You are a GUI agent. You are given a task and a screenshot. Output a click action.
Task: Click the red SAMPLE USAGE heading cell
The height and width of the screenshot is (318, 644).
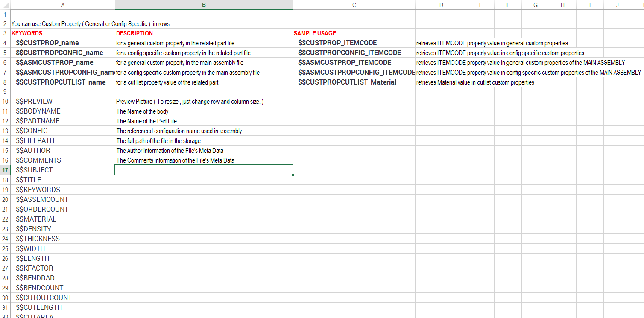pyautogui.click(x=354, y=33)
